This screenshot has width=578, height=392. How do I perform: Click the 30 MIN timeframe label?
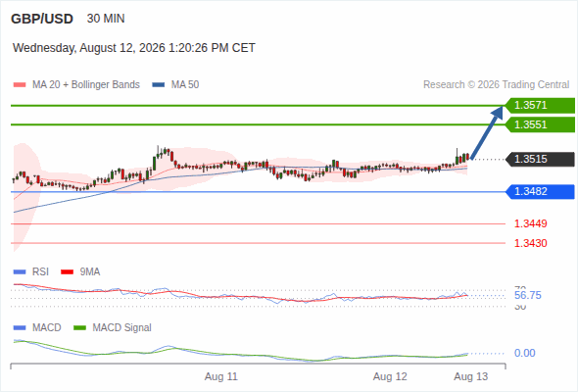point(106,19)
